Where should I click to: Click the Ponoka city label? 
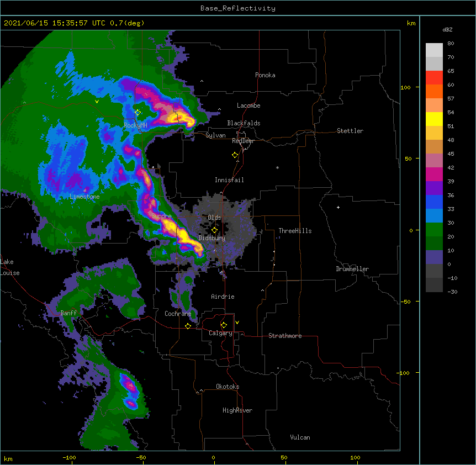coord(265,75)
